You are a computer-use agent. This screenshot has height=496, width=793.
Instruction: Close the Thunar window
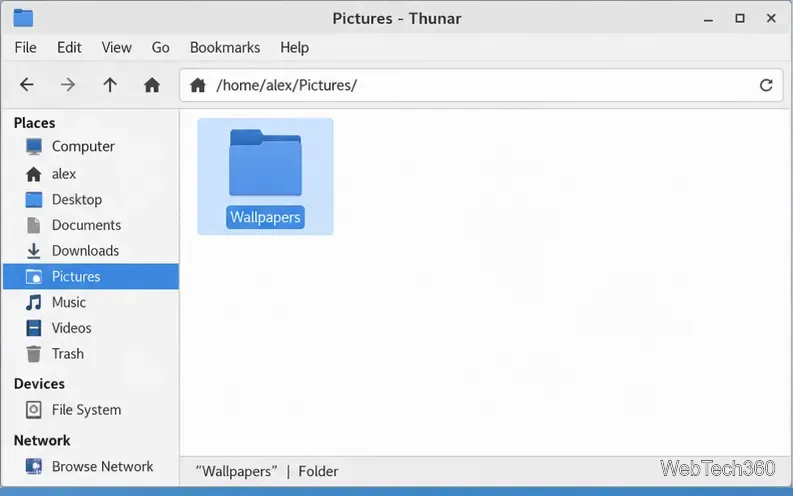click(x=771, y=18)
